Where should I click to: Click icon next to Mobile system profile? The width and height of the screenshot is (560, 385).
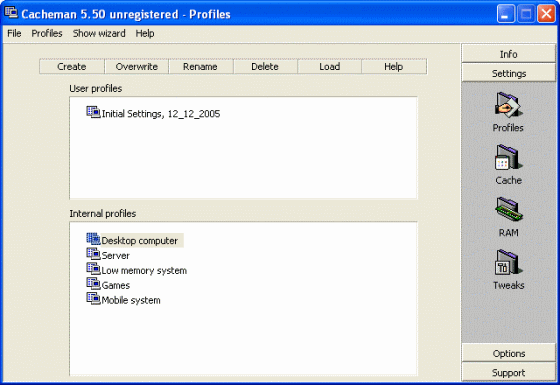tap(93, 298)
